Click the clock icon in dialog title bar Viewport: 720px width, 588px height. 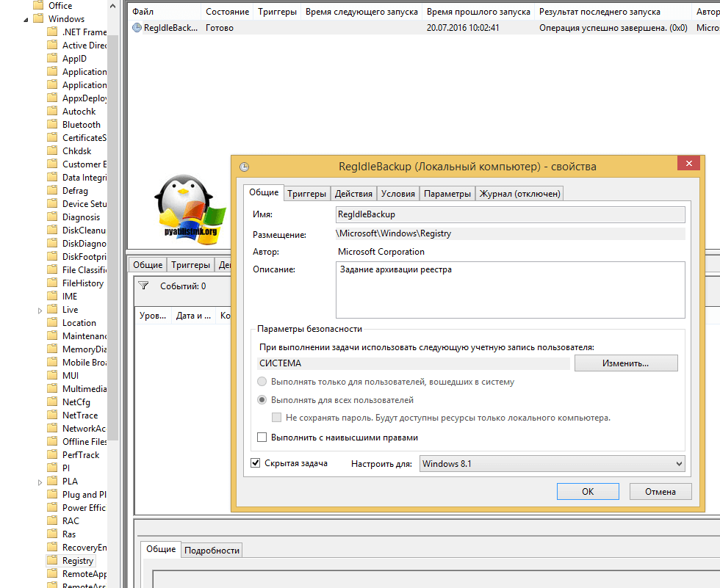pyautogui.click(x=245, y=167)
